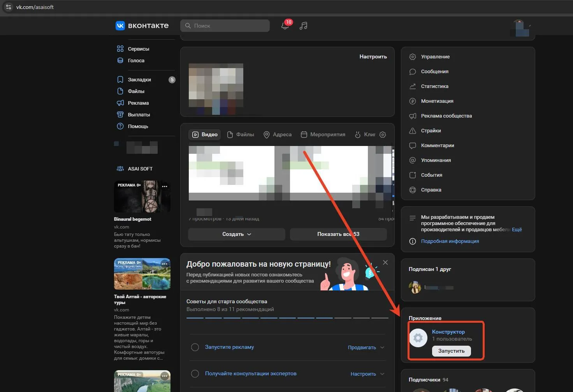Viewport: 573px width, 392px height.
Task: Open Файлы in left sidebar
Action: (131, 91)
